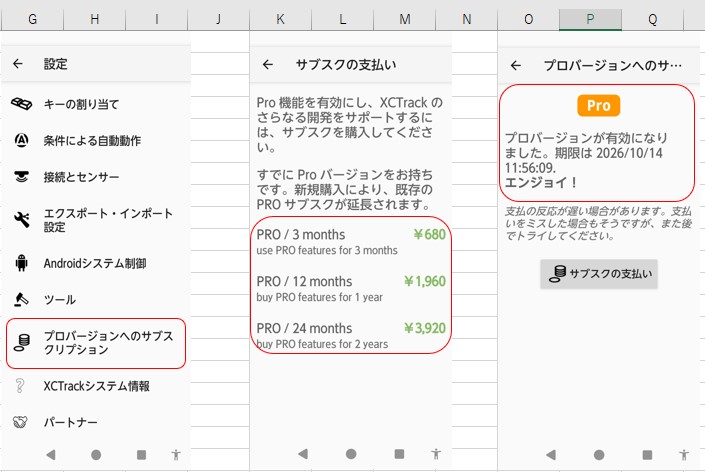This screenshot has width=705, height=472.
Task: Open エクスポート・インポート設定 menu entry
Action: pos(108,220)
